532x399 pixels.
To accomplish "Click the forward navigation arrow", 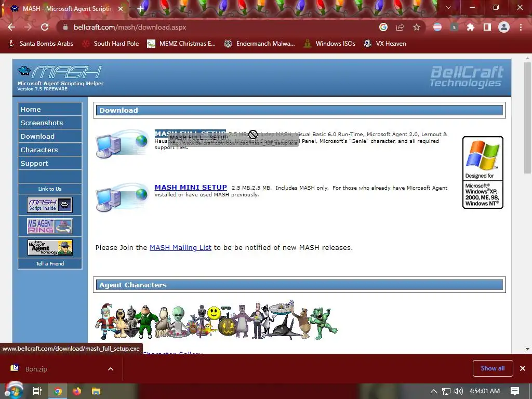I will [28, 27].
